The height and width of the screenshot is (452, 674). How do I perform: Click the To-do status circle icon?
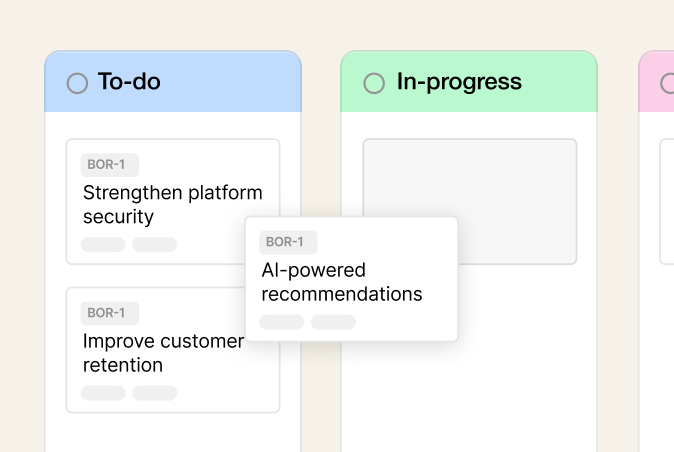77,83
